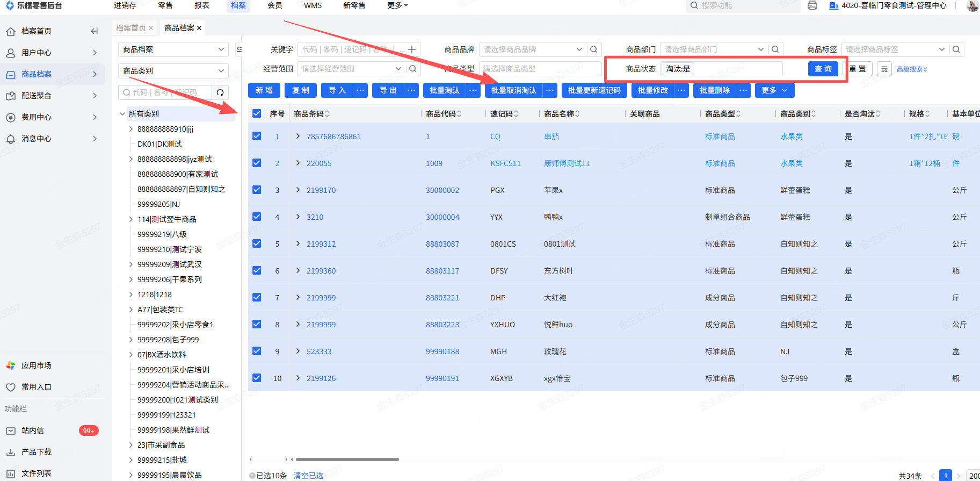The width and height of the screenshot is (980, 481).
Task: Open the user avatar in top-right corner
Action: click(x=972, y=5)
